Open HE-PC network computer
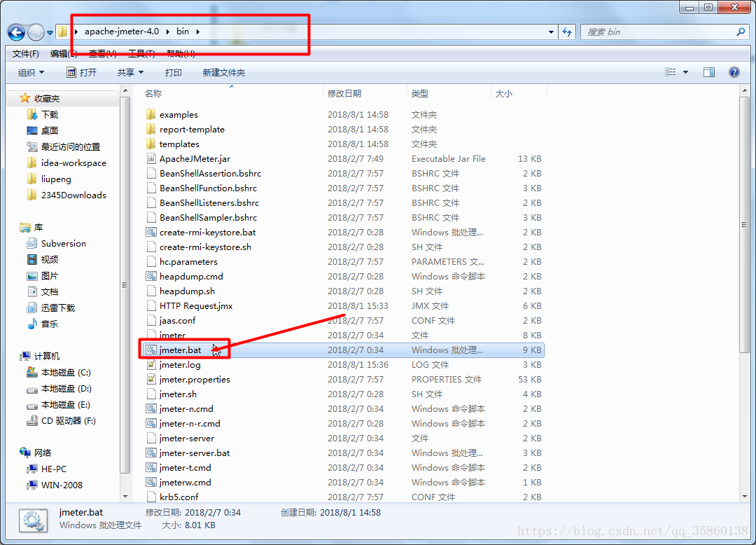 53,469
